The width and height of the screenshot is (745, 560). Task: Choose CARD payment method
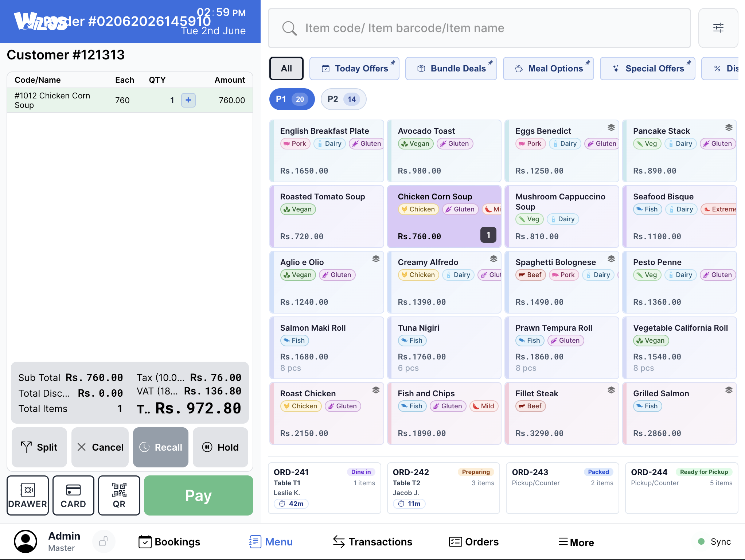tap(73, 495)
